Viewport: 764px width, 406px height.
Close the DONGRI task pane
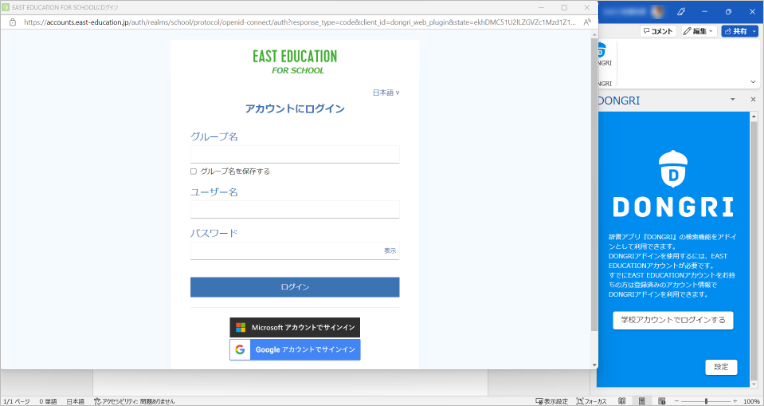coord(753,99)
